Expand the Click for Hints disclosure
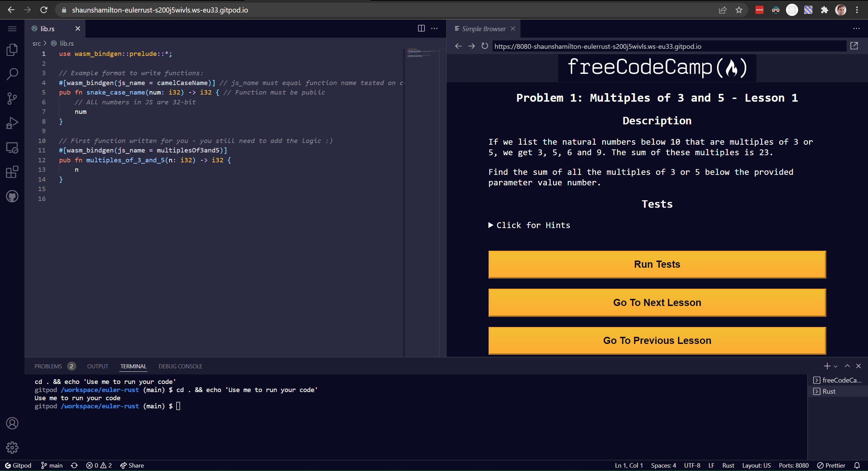Viewport: 868px width, 471px height. (529, 225)
